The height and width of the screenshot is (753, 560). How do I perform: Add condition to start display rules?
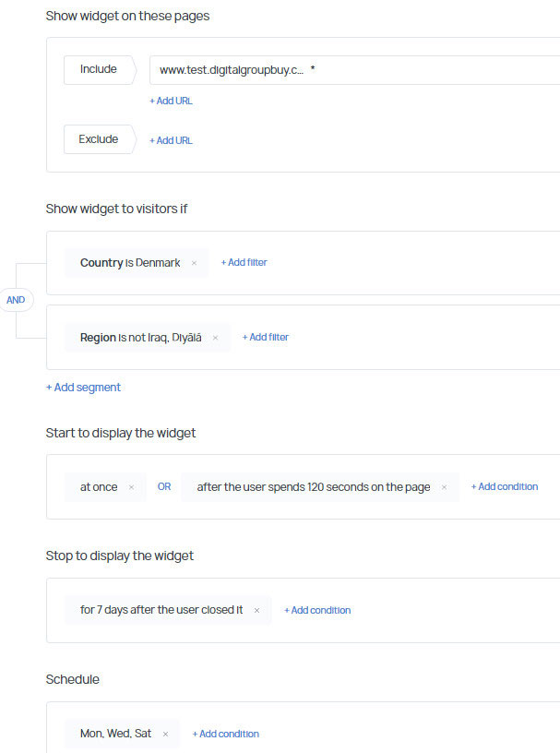[x=504, y=487]
